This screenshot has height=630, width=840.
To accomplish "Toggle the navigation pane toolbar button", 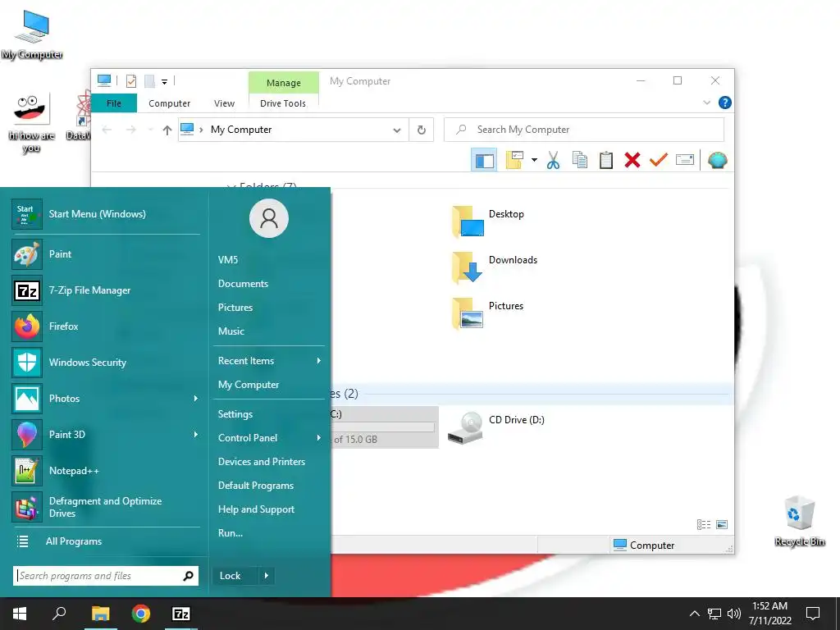I will pos(484,160).
